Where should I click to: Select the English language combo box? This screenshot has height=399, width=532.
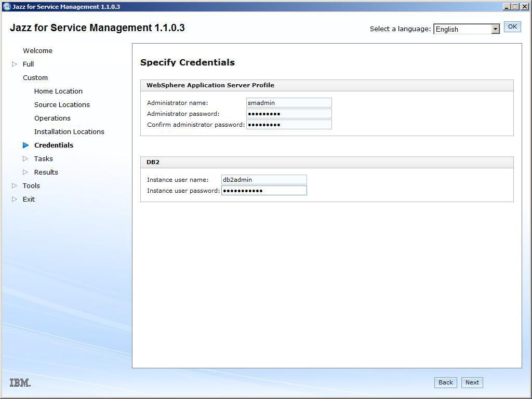tap(466, 29)
